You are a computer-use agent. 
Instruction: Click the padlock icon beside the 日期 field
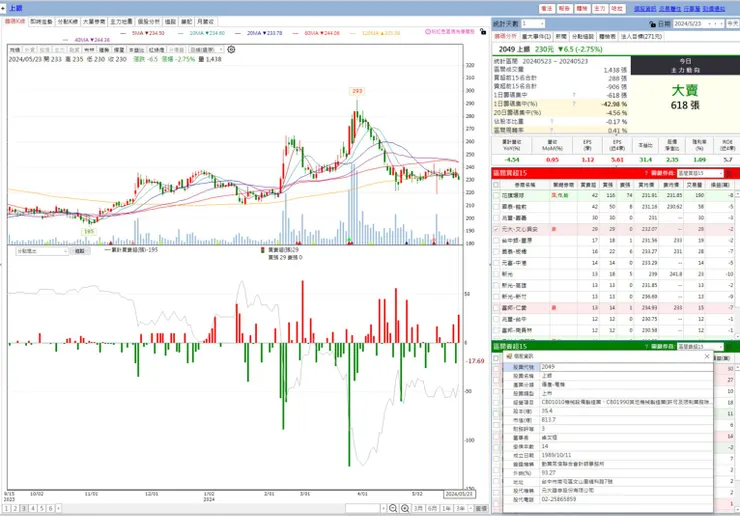[652, 24]
